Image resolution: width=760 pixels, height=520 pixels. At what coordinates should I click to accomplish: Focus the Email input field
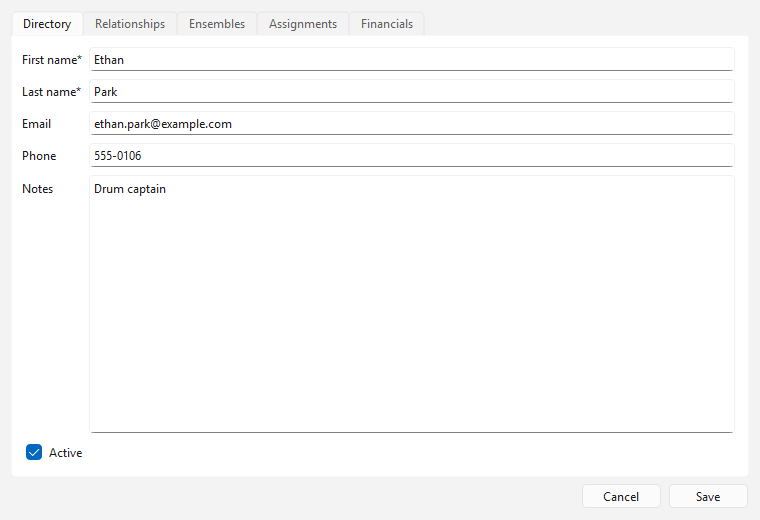[412, 124]
